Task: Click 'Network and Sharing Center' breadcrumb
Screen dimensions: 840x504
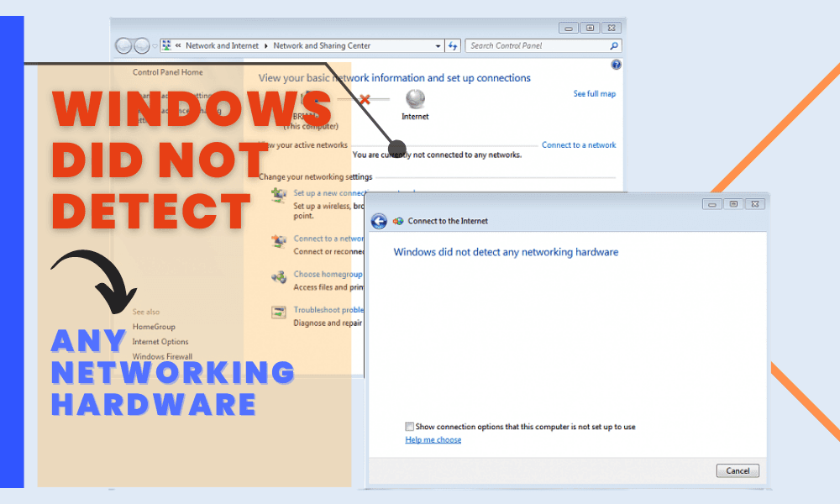Action: tap(322, 46)
